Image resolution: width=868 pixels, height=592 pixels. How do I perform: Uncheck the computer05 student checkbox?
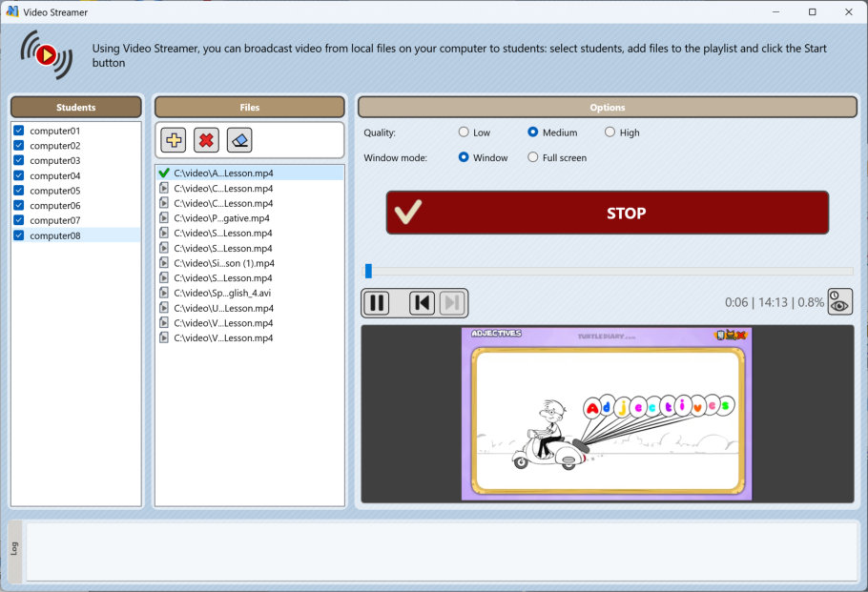tap(18, 191)
